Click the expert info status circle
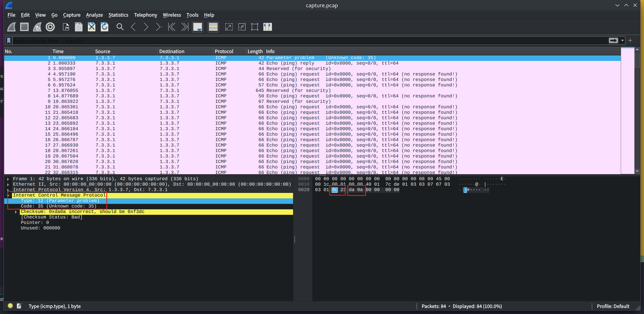 click(10, 306)
